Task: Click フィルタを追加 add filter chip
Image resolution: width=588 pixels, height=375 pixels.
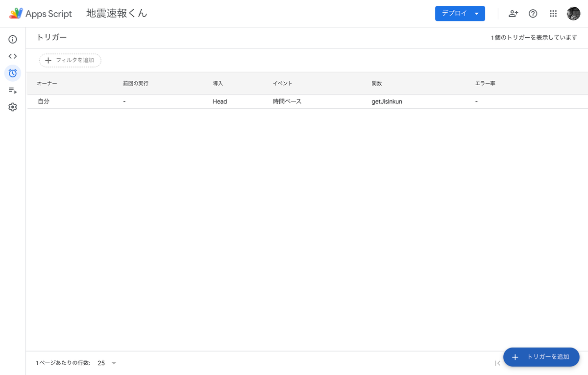Action: (x=70, y=60)
